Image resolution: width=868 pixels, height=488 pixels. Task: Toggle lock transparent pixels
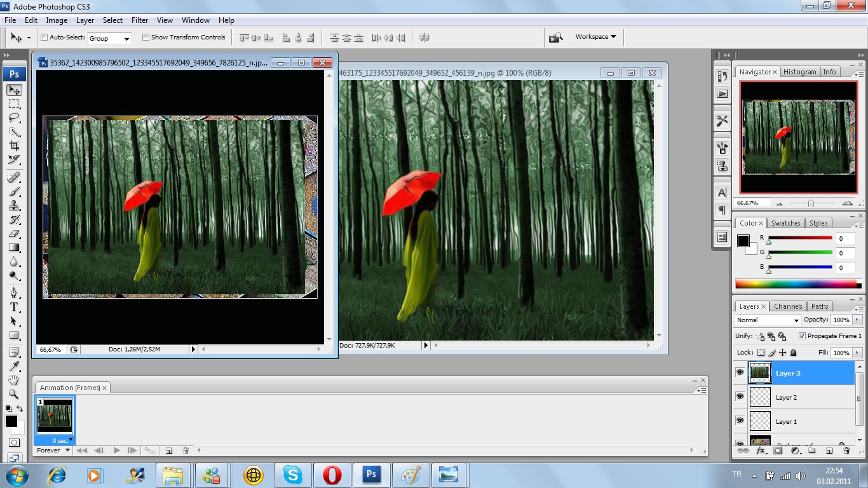pyautogui.click(x=761, y=353)
